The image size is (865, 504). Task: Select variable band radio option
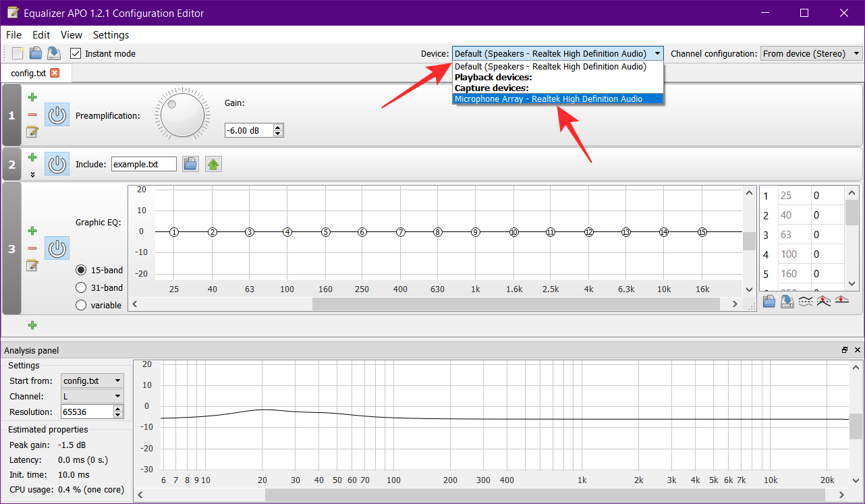[x=81, y=305]
